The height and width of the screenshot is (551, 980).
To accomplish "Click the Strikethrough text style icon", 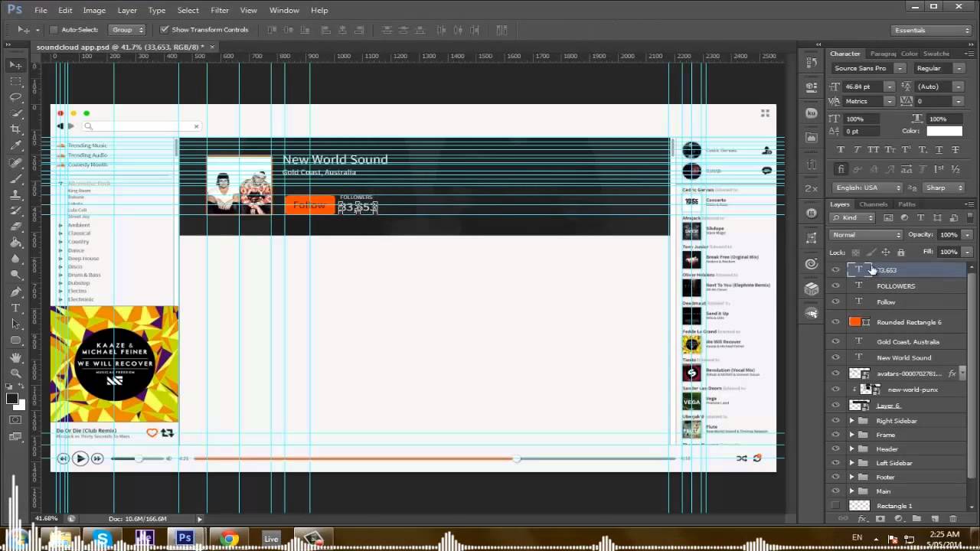I will [x=955, y=150].
